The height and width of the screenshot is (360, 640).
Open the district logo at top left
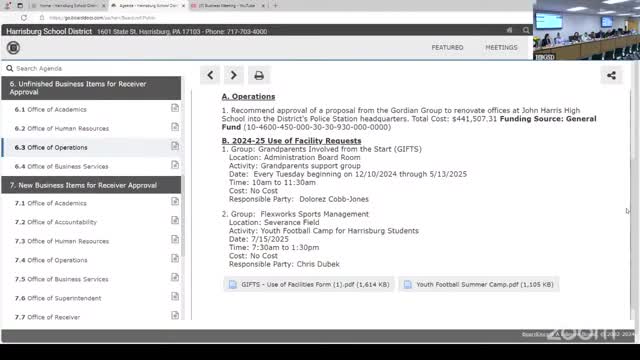tap(13, 48)
